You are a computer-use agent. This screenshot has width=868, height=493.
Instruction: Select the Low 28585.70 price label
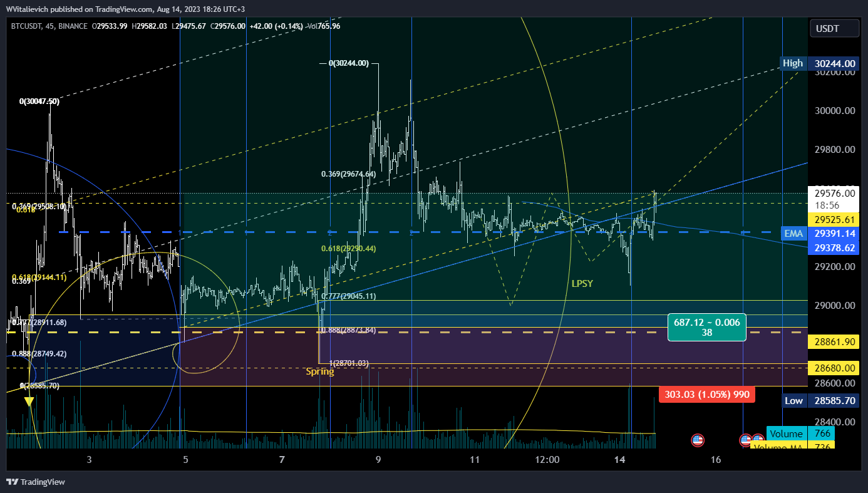coord(819,400)
